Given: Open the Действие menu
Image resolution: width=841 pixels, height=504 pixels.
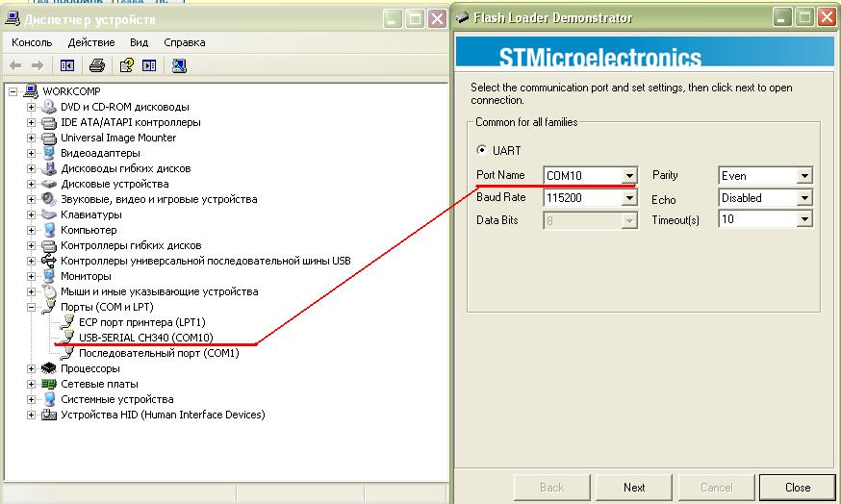Looking at the screenshot, I should tap(91, 42).
